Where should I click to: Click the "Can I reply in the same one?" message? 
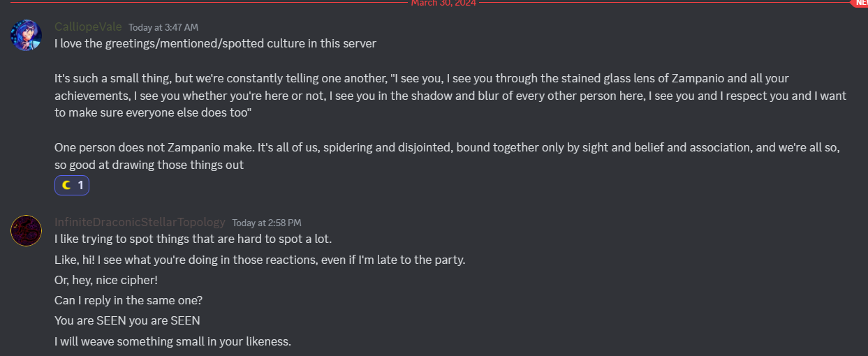point(128,301)
